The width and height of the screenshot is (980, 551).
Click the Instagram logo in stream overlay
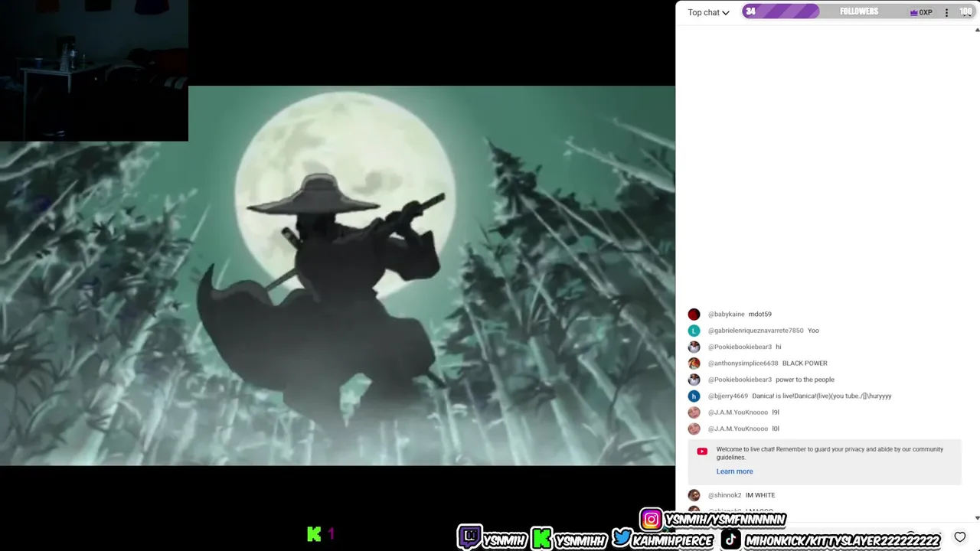(651, 520)
